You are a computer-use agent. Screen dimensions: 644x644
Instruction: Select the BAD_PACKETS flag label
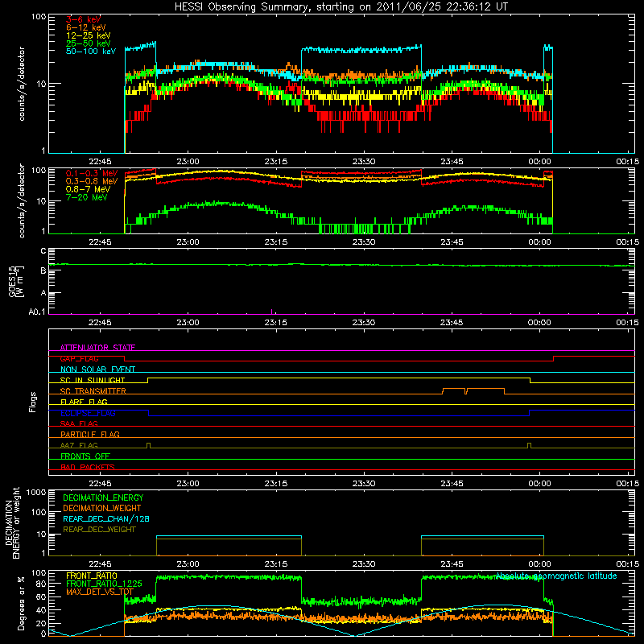pos(88,467)
